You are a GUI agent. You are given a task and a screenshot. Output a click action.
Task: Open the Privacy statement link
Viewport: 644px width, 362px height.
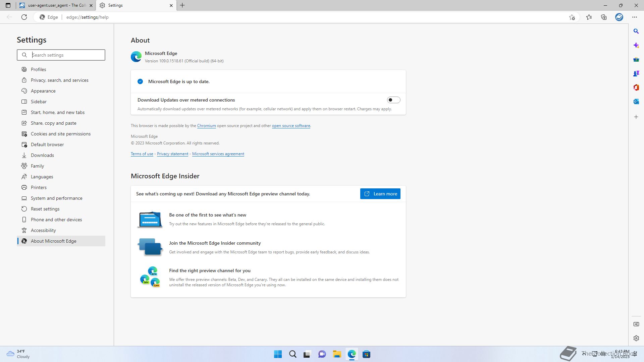[172, 154]
